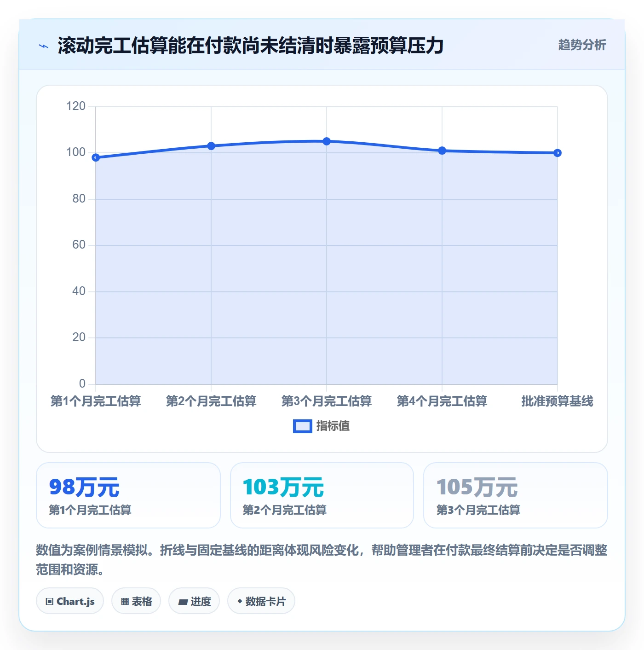Viewport: 644px width, 650px height.
Task: Click the x-axis label 批准预算基线
Action: point(558,401)
